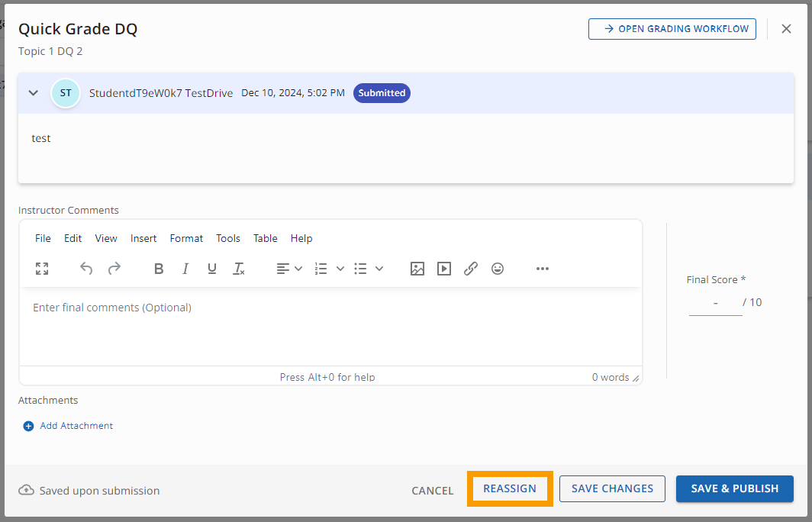
Task: Open the Insert menu
Action: coord(143,238)
